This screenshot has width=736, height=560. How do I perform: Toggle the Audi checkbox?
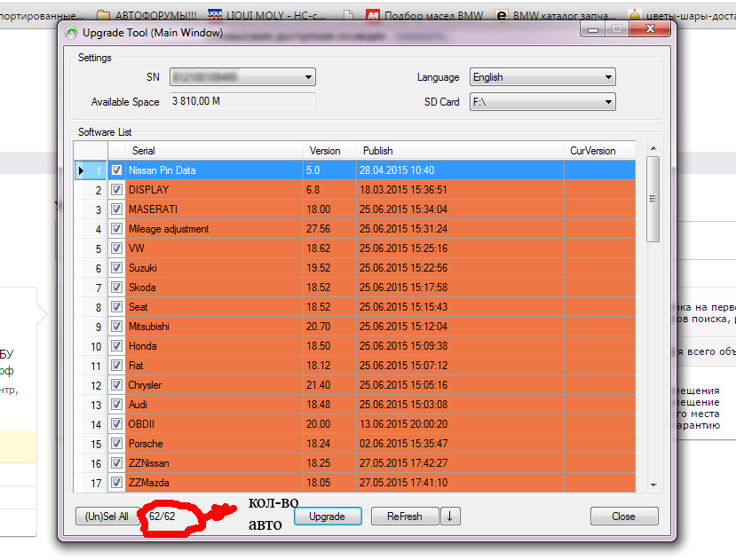[116, 405]
